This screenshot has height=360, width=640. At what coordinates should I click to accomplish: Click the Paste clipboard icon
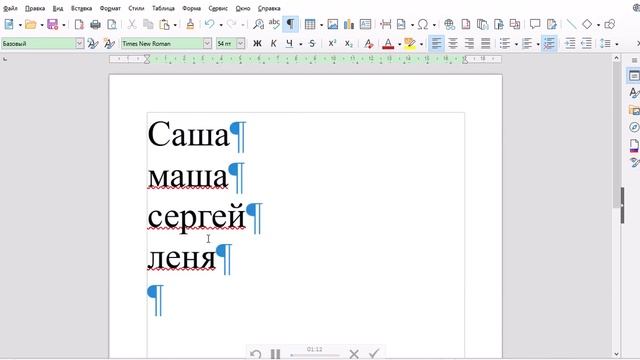(164, 24)
